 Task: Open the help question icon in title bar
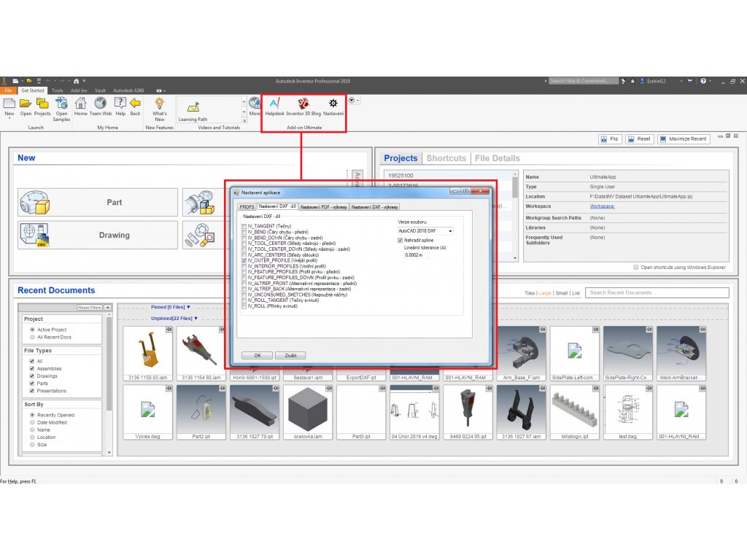(703, 81)
